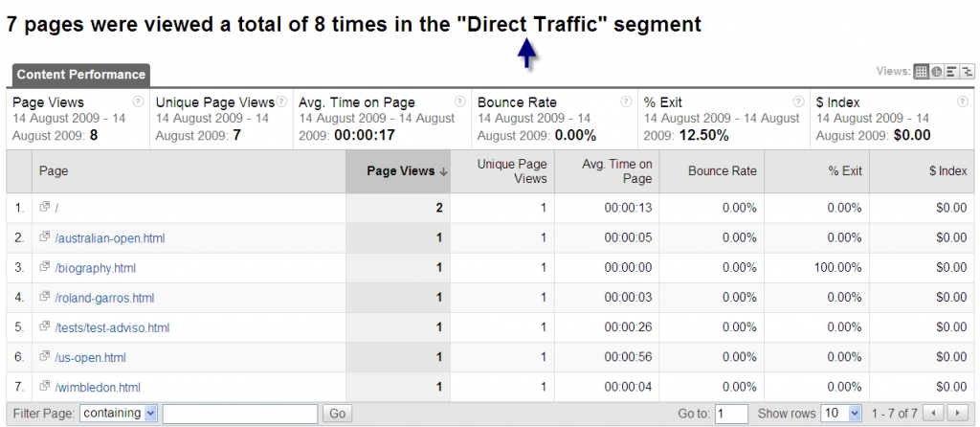Screen dimensions: 980x427
Task: Select the Content Performance tab
Action: pos(81,75)
